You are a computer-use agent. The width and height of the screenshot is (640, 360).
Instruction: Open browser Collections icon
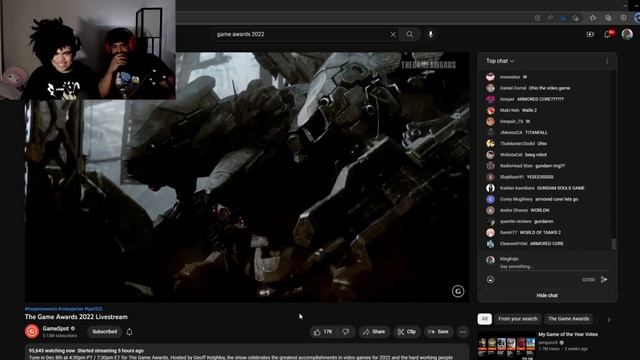pos(608,18)
